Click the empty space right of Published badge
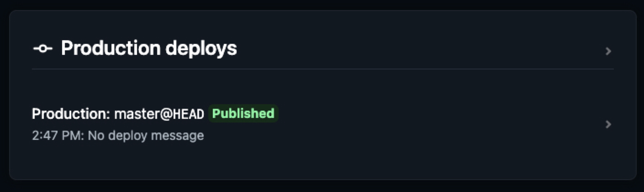The height and width of the screenshot is (192, 644). [x=411, y=114]
